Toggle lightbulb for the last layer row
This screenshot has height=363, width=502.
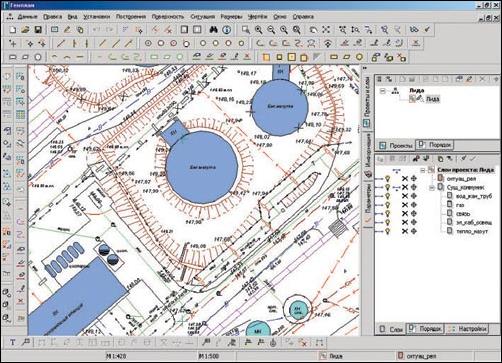(x=388, y=231)
